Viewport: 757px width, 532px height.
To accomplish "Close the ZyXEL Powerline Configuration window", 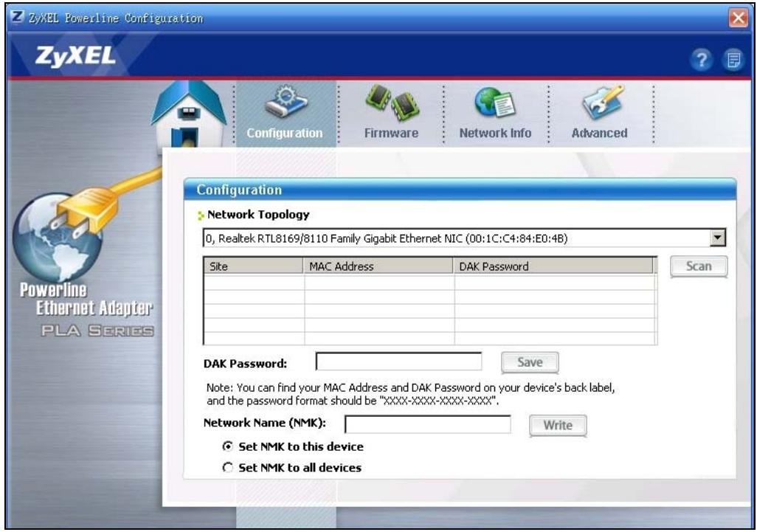I will pyautogui.click(x=738, y=18).
